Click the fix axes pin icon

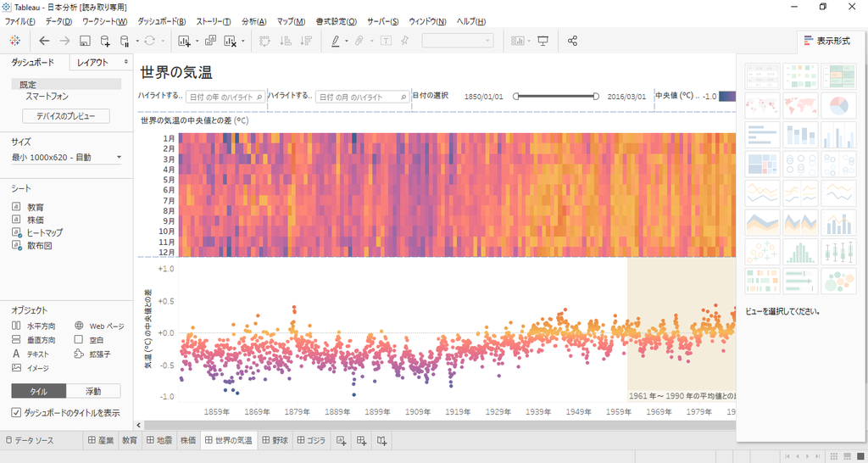point(405,41)
